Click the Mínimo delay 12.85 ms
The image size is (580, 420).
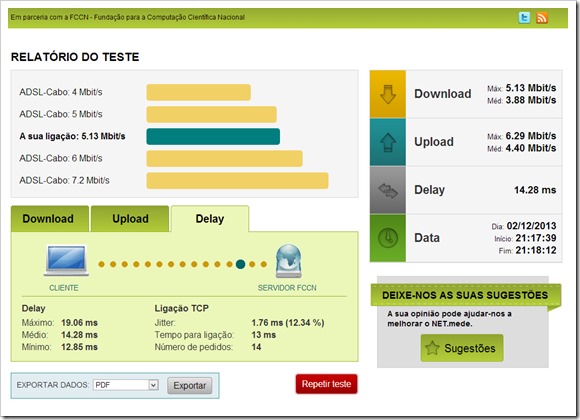(80, 347)
